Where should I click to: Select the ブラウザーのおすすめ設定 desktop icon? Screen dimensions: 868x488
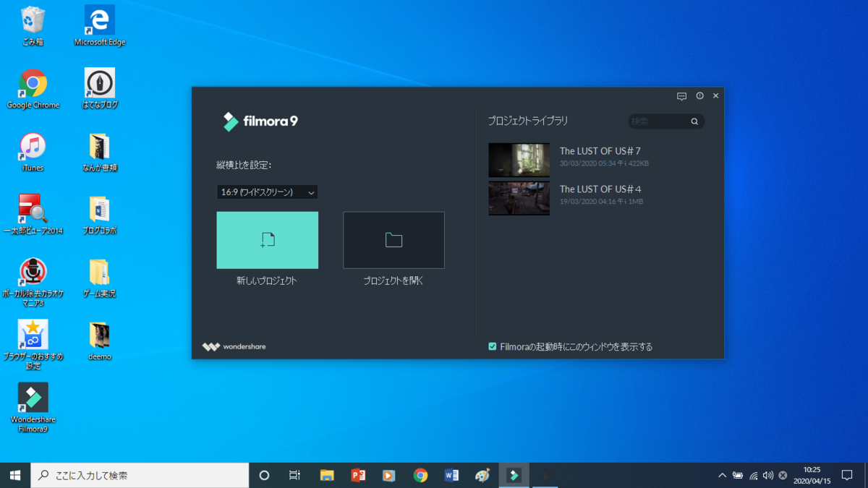pos(33,345)
